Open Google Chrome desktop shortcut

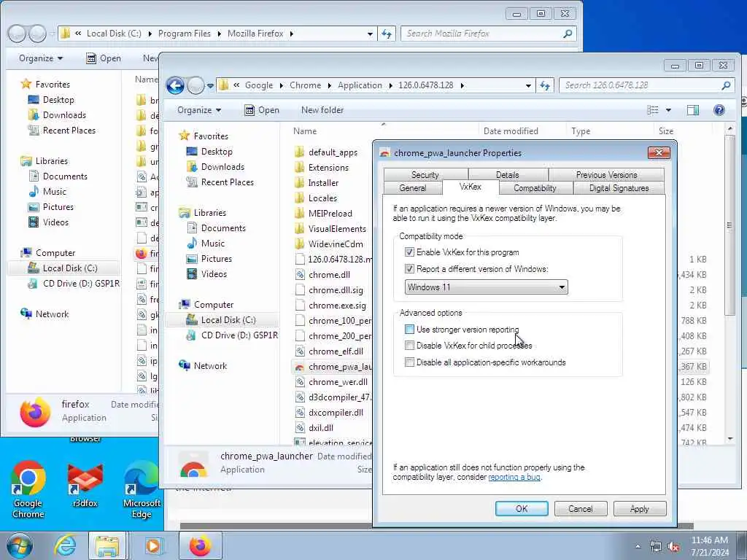pyautogui.click(x=28, y=489)
